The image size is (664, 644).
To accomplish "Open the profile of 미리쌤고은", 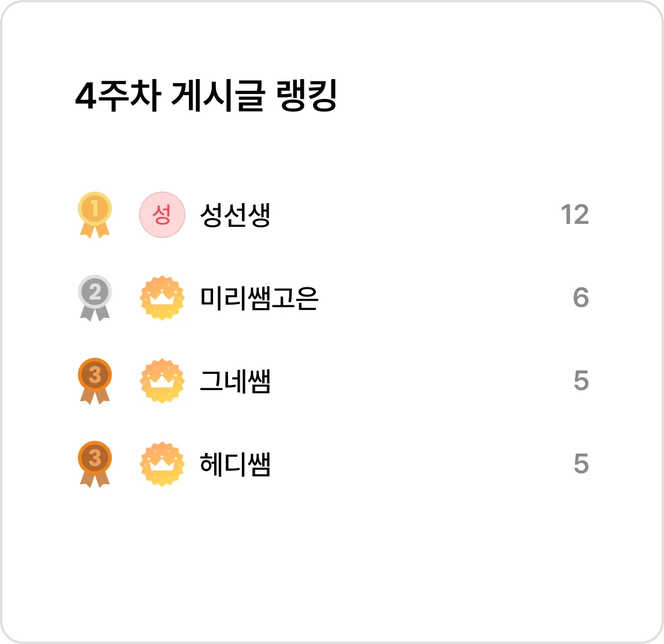I will coord(259,298).
